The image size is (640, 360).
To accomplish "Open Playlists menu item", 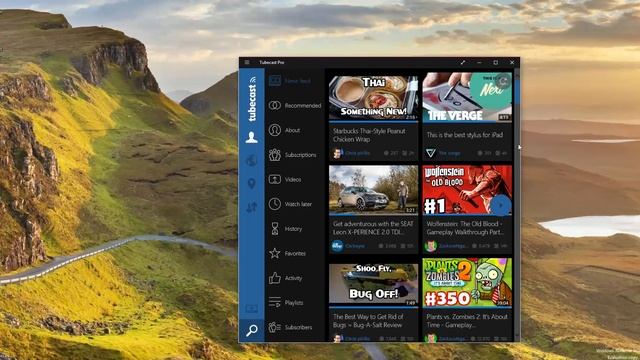I will point(294,303).
